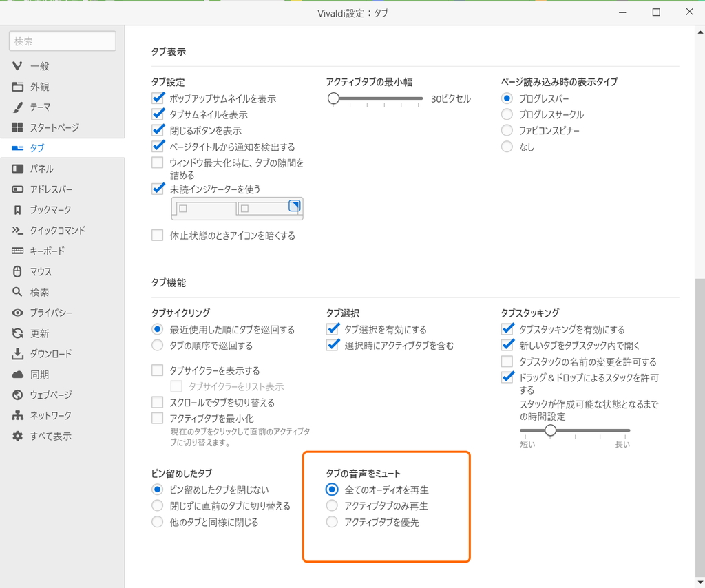Toggle ページタイトルから通知を検出する
Screen dimensions: 705x588
[x=158, y=147]
